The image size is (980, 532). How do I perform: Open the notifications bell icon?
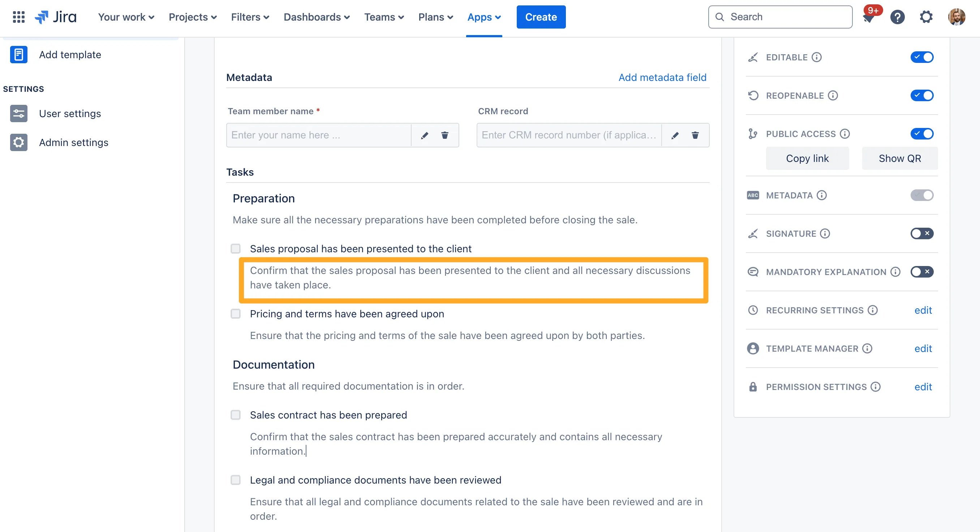[x=869, y=17]
